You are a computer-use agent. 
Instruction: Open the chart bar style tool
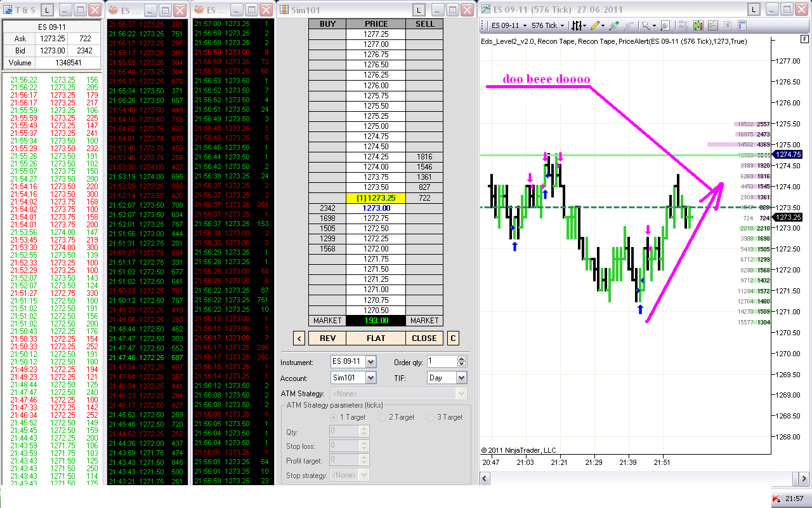pyautogui.click(x=577, y=25)
